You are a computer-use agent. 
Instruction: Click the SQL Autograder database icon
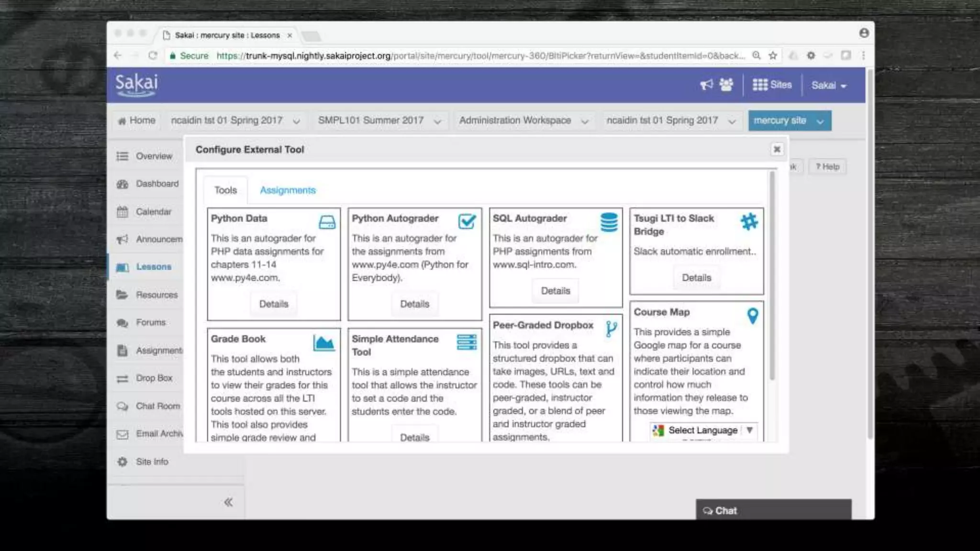pyautogui.click(x=609, y=222)
